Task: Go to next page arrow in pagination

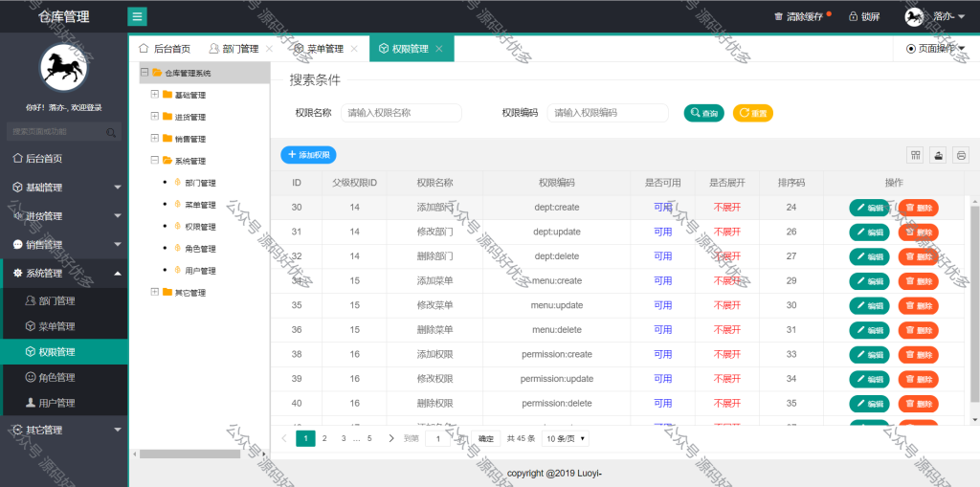Action: [x=391, y=438]
